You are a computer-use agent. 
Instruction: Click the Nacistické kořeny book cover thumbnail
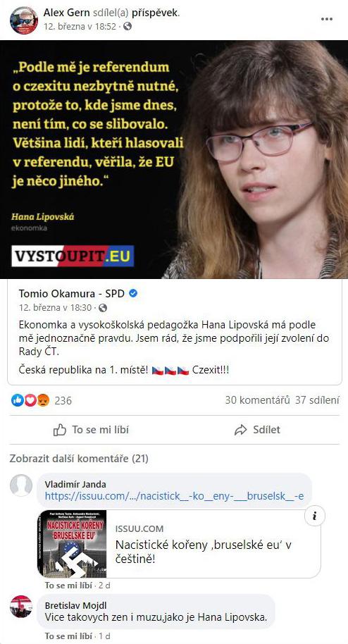pyautogui.click(x=71, y=544)
